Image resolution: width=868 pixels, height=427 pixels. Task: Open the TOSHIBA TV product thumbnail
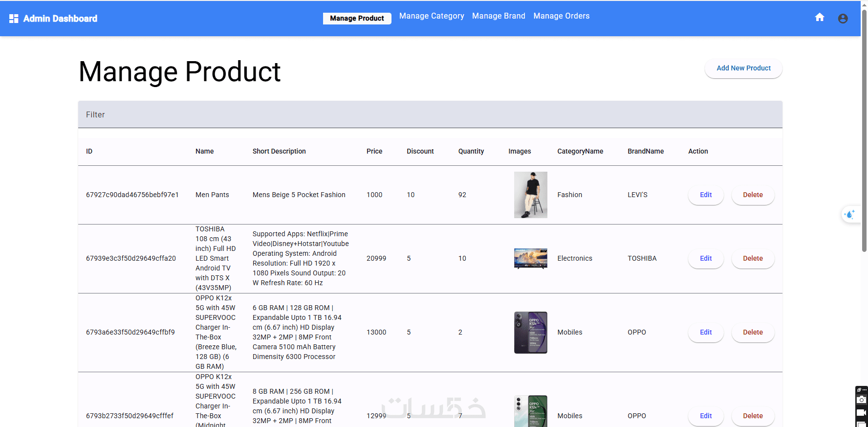[x=530, y=258]
